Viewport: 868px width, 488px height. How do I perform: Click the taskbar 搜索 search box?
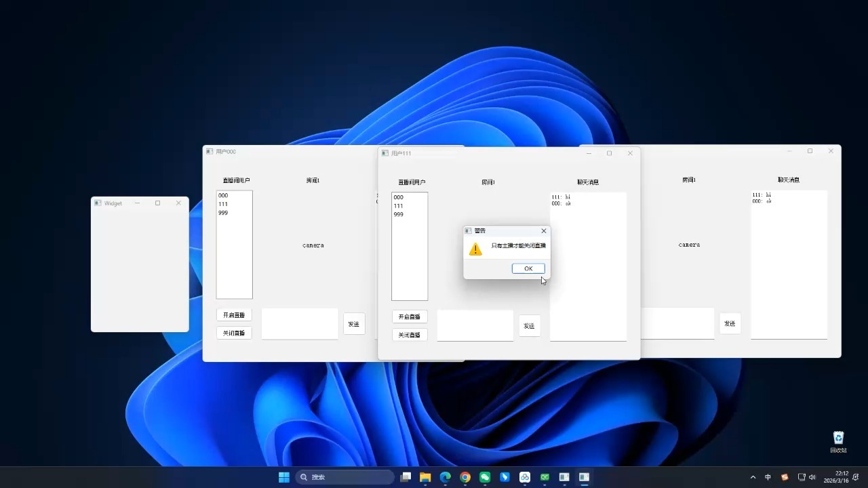pyautogui.click(x=344, y=477)
